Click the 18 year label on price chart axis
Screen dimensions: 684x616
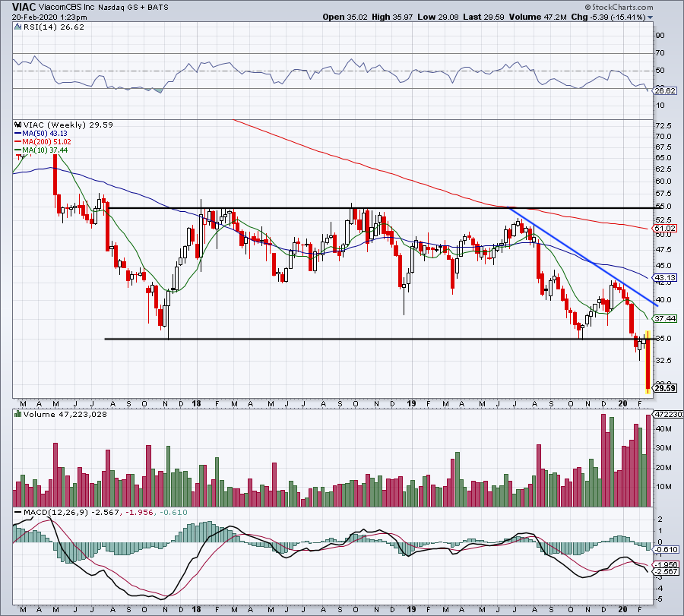[x=197, y=403]
